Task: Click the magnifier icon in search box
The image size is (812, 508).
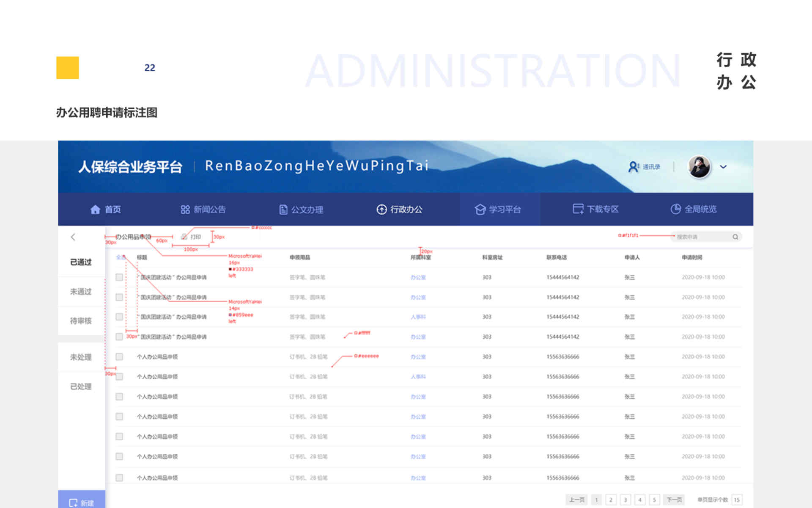Action: pos(735,237)
